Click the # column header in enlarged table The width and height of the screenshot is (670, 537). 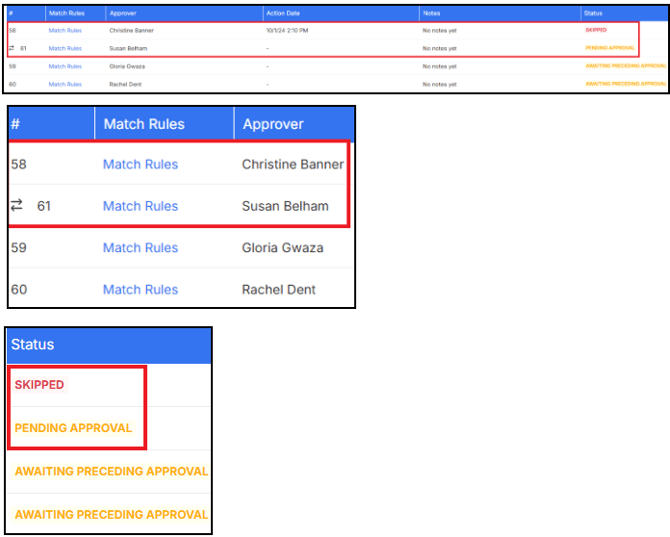(x=16, y=125)
